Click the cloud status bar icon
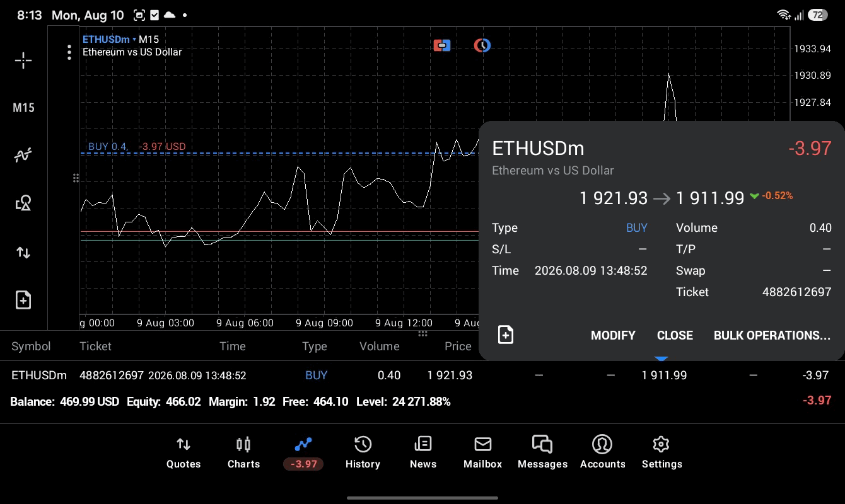The height and width of the screenshot is (504, 845). coord(170,14)
